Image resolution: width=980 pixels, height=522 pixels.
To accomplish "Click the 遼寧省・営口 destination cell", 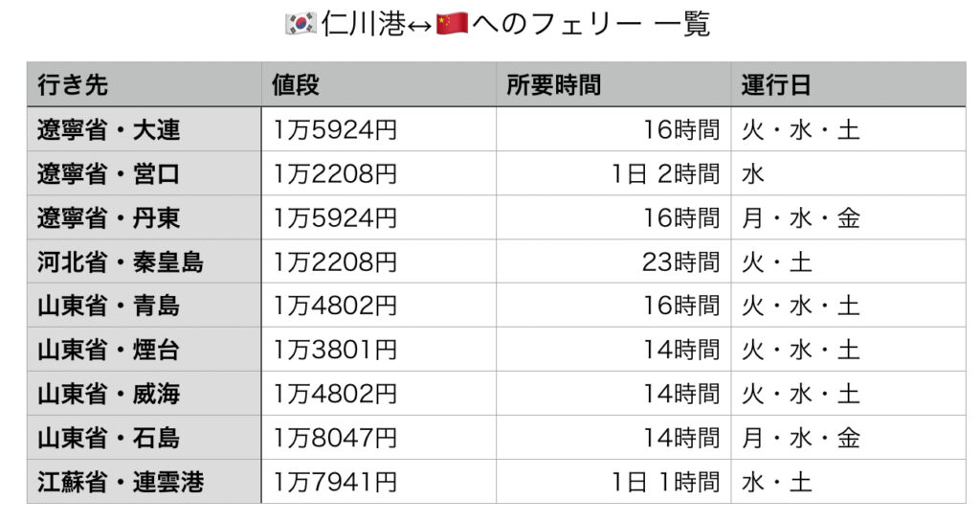I will [x=145, y=173].
